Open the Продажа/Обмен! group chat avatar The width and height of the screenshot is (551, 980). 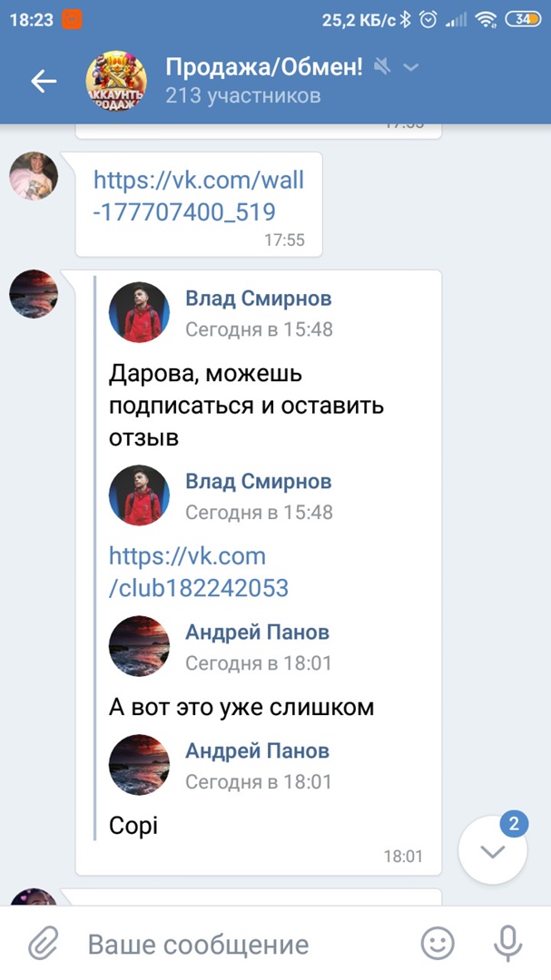click(x=116, y=82)
